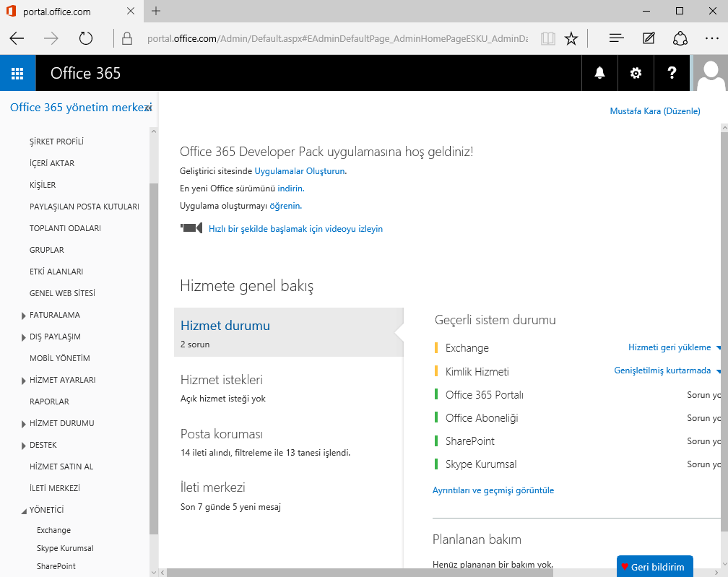Click the Office 365 yönetim merkezi title
The image size is (728, 577).
[81, 108]
